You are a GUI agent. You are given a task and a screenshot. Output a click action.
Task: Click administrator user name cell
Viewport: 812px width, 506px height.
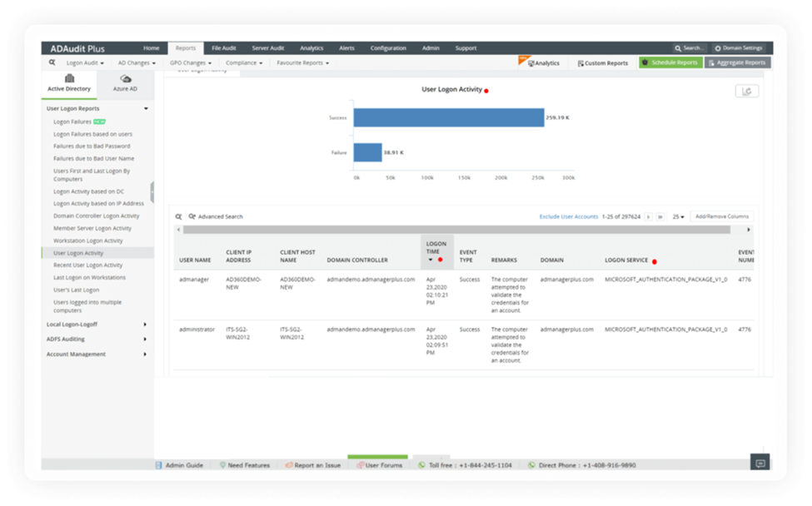(x=197, y=330)
